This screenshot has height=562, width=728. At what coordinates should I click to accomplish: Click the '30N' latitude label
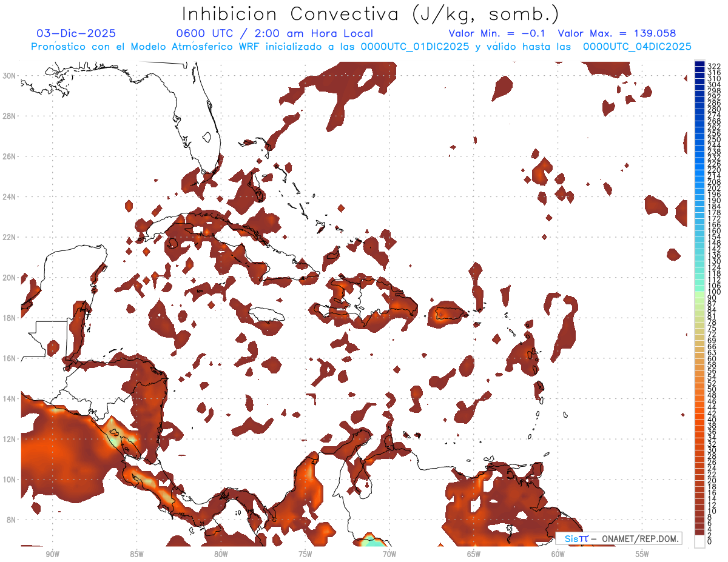click(x=9, y=76)
